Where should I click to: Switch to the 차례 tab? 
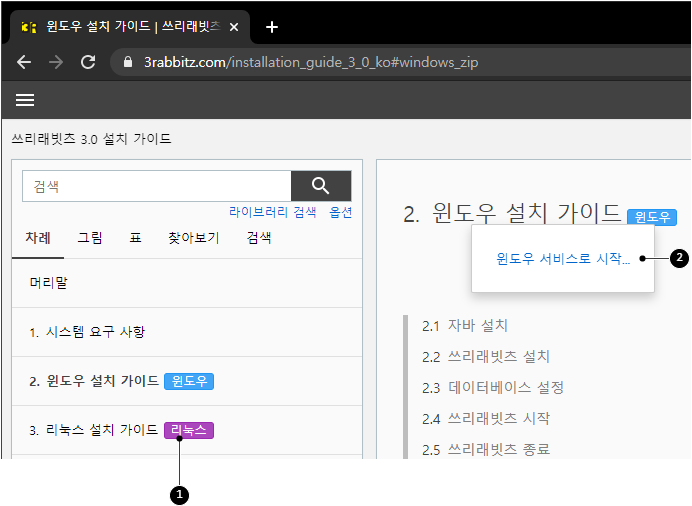[38, 238]
